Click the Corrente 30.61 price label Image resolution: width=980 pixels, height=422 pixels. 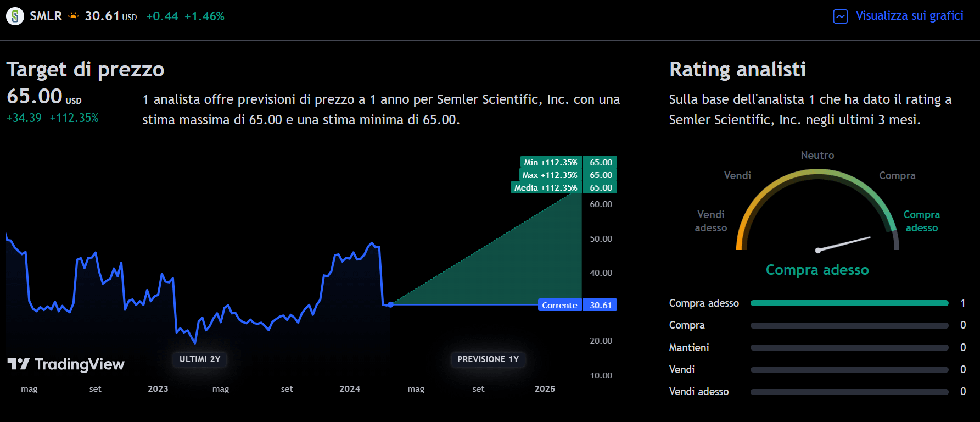coord(578,305)
